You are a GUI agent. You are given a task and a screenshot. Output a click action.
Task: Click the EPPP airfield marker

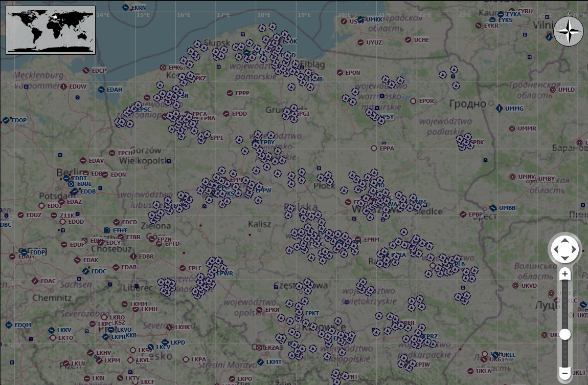pyautogui.click(x=230, y=93)
